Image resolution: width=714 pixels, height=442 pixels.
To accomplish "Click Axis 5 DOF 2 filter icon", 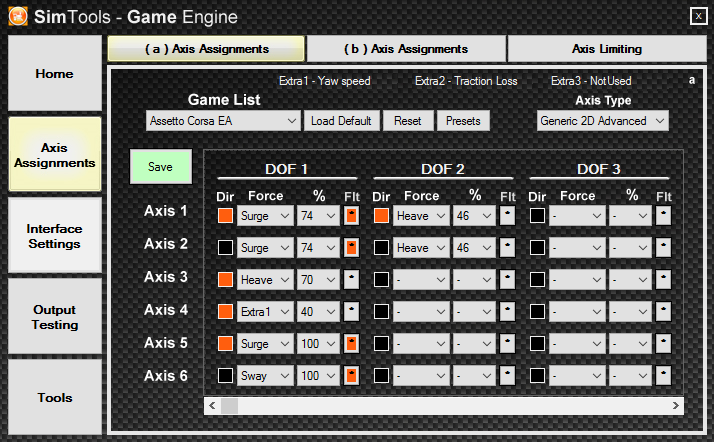I will pos(507,344).
